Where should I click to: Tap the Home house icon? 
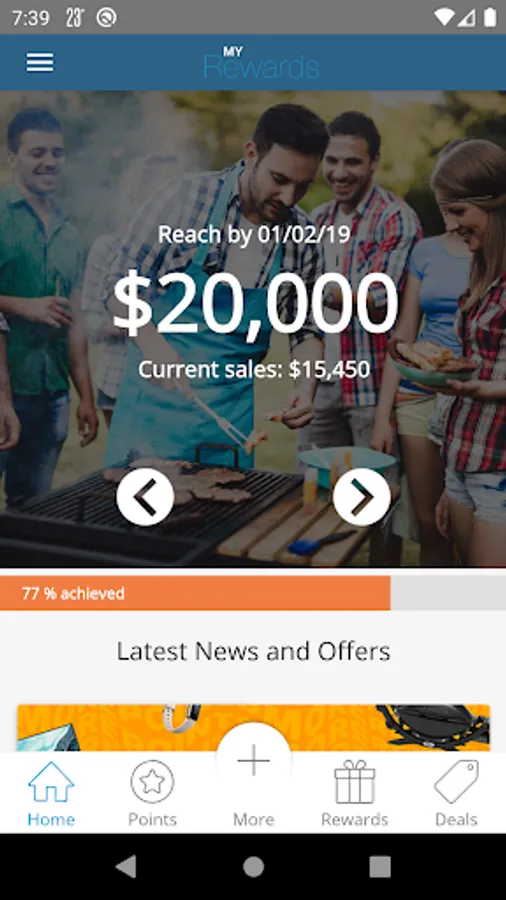click(51, 782)
